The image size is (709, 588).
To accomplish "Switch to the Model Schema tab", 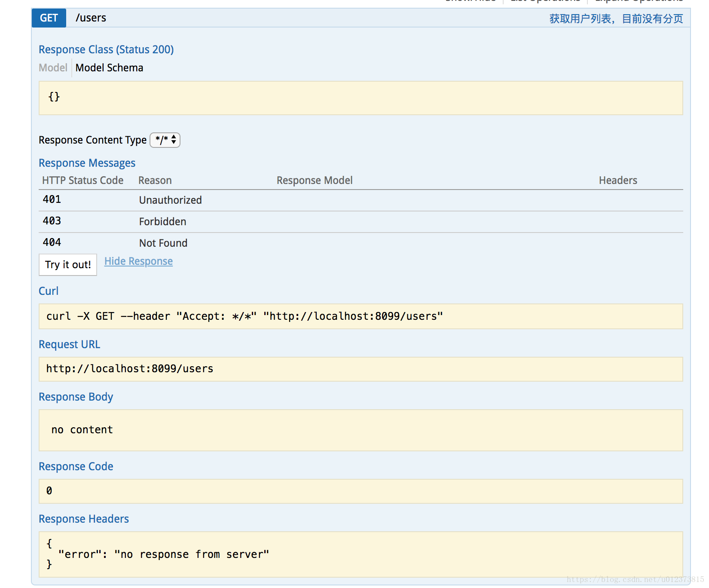I will point(109,68).
